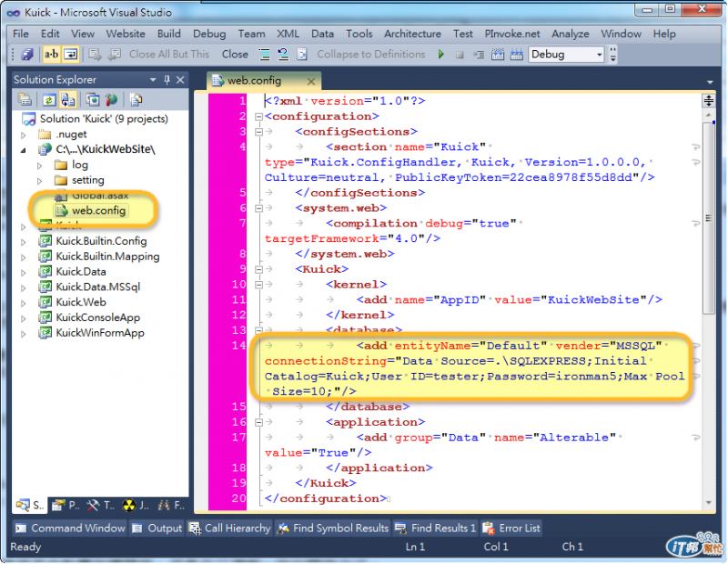The width and height of the screenshot is (728, 564).
Task: Switch to radiation-symbol J.. tab
Action: point(136,505)
